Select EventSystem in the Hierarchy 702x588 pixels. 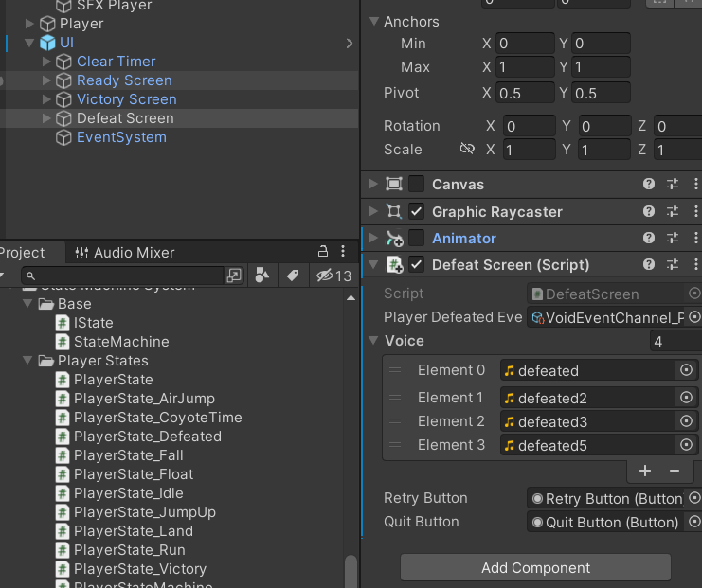pyautogui.click(x=121, y=137)
